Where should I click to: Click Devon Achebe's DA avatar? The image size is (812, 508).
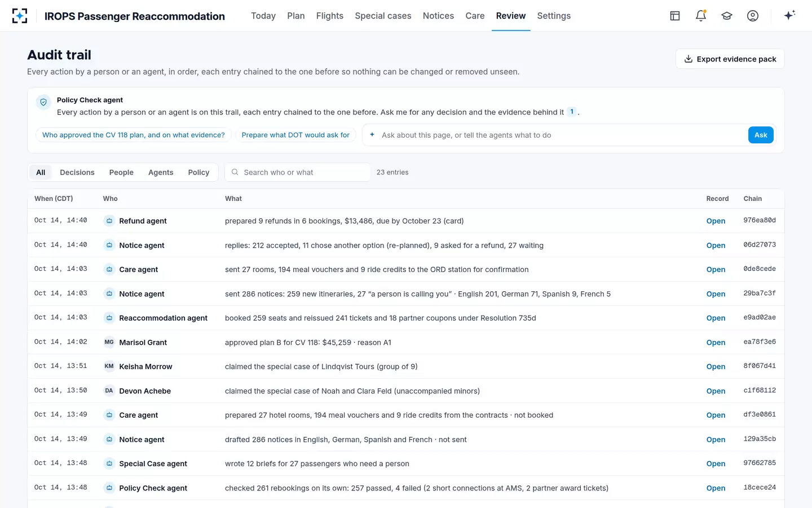(x=109, y=391)
